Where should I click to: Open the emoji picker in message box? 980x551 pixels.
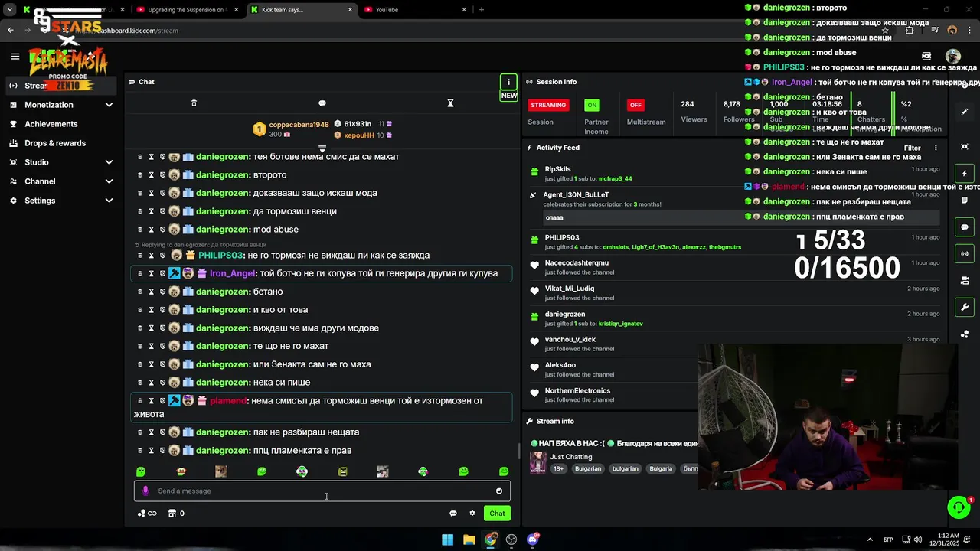[x=499, y=491]
